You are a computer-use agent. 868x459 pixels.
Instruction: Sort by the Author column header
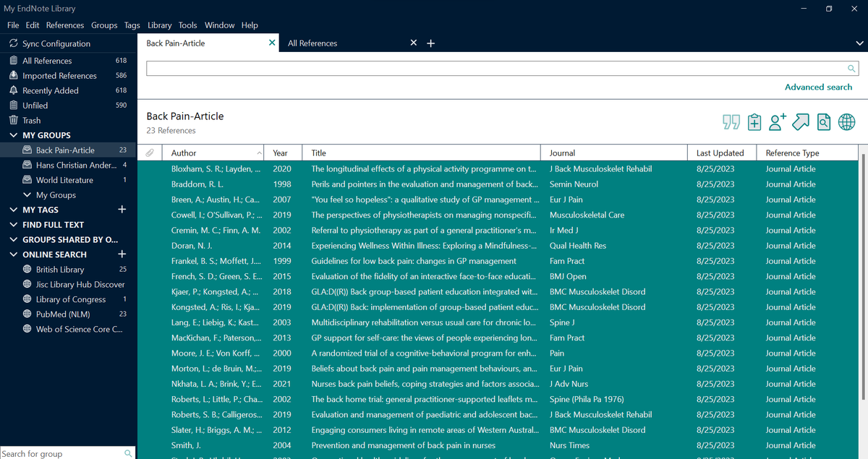(213, 153)
